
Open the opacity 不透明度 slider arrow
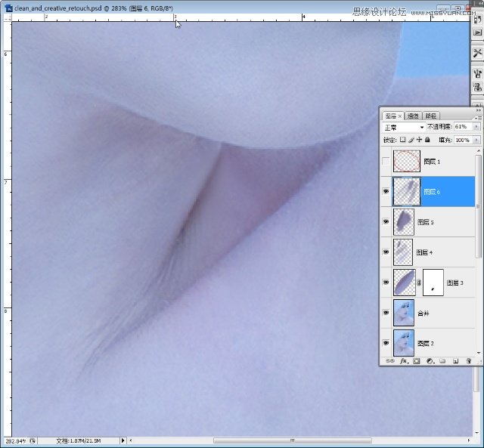click(x=476, y=128)
